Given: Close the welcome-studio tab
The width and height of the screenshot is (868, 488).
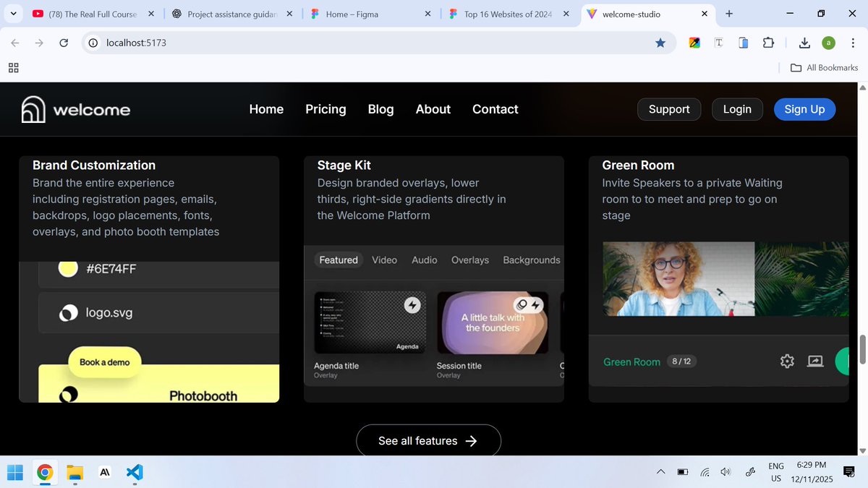Looking at the screenshot, I should click(x=705, y=14).
